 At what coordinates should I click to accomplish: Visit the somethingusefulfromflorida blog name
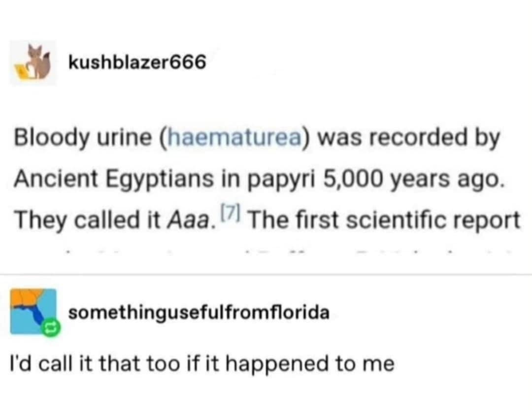tap(198, 313)
